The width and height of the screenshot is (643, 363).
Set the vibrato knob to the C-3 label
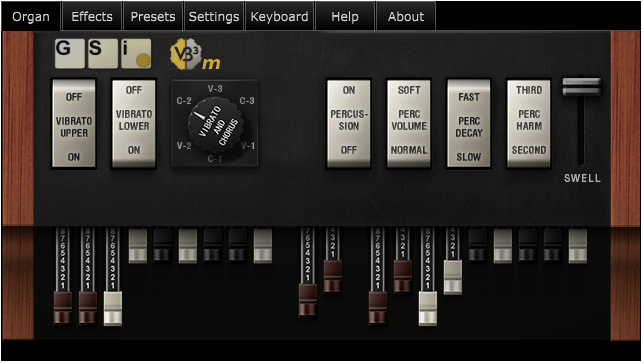(x=247, y=100)
